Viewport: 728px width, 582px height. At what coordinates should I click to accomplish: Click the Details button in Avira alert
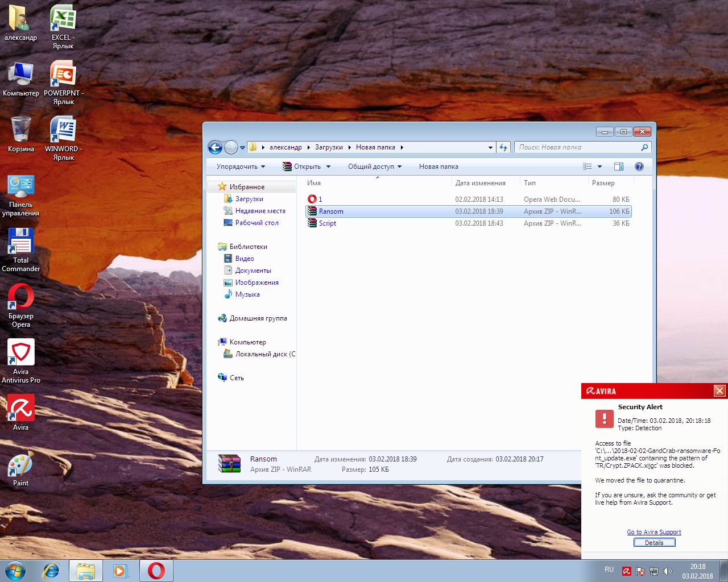(654, 543)
